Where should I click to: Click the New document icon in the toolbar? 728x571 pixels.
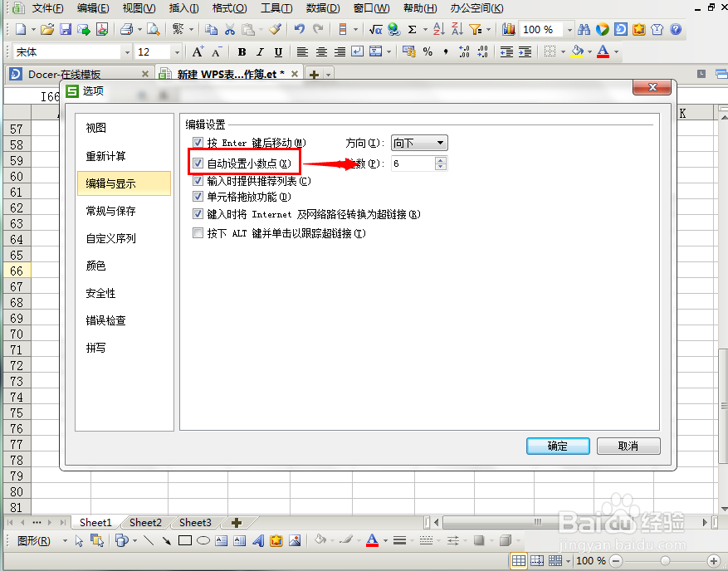[21, 29]
